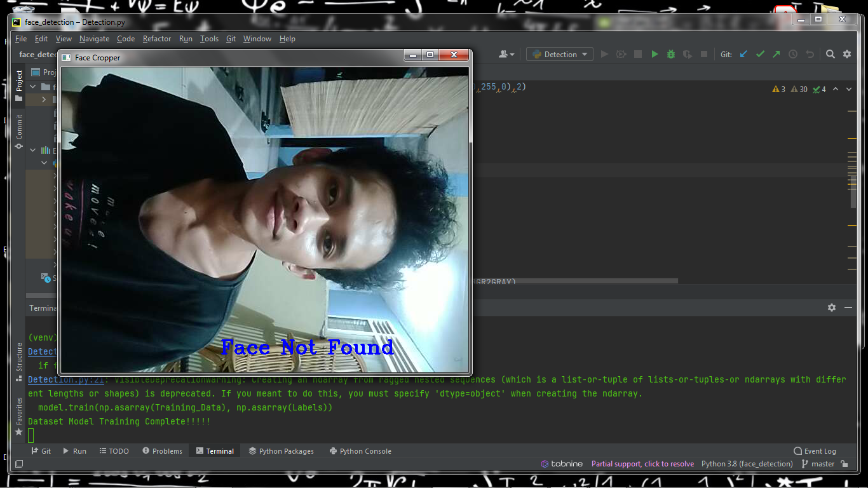Open IDE Settings via the gear icon
Viewport: 868px width, 488px height.
click(x=847, y=54)
